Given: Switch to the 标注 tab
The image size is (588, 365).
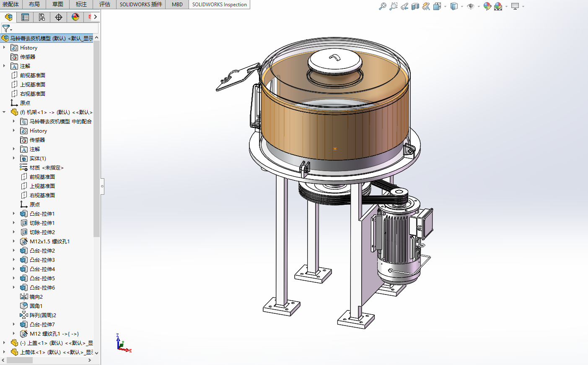Looking at the screenshot, I should [x=81, y=4].
